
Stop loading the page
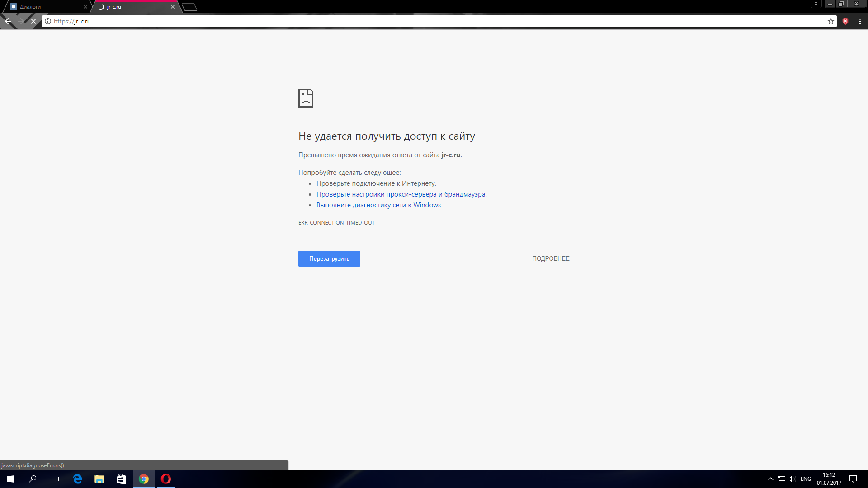[x=33, y=21]
